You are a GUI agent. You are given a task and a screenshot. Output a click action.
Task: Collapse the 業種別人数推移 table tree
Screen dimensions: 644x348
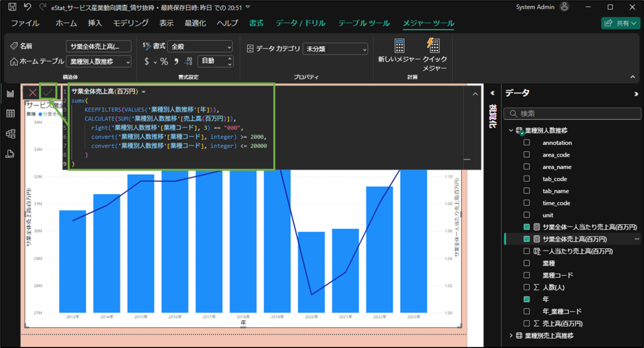click(x=511, y=130)
